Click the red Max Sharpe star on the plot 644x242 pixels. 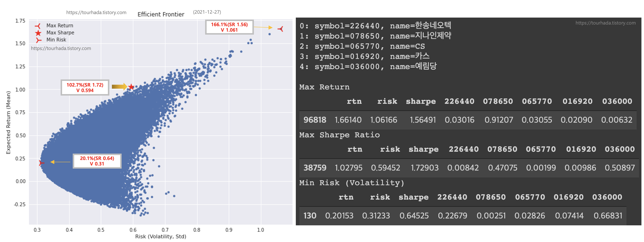click(x=131, y=87)
